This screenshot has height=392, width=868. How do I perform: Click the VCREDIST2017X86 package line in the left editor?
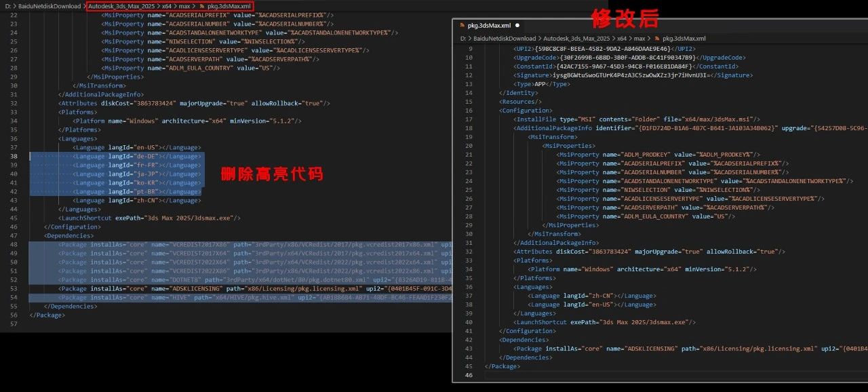tap(255, 244)
